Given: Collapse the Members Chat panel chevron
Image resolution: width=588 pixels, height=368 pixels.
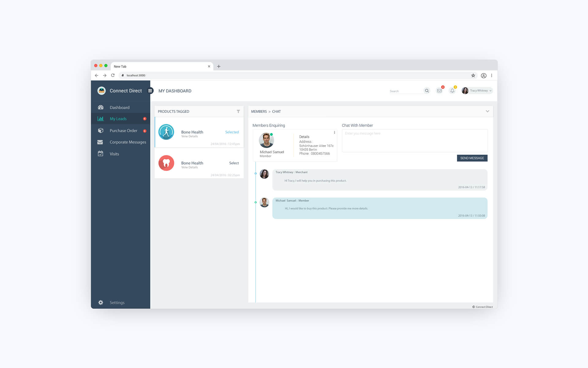Looking at the screenshot, I should (x=487, y=111).
